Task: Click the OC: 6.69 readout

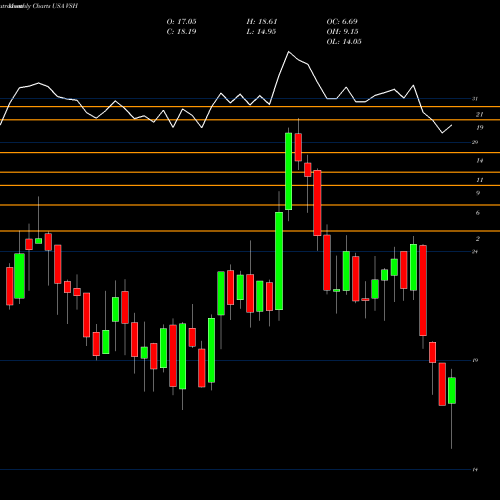Action: tap(342, 22)
